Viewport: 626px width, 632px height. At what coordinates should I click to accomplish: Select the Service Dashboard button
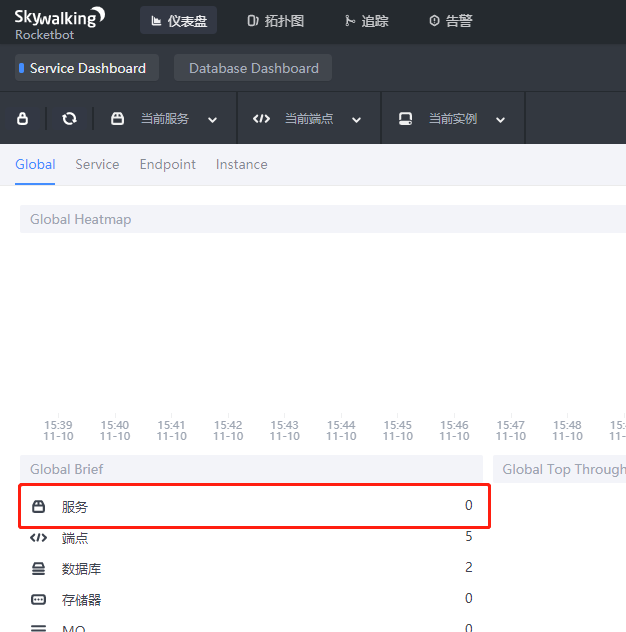pyautogui.click(x=87, y=68)
